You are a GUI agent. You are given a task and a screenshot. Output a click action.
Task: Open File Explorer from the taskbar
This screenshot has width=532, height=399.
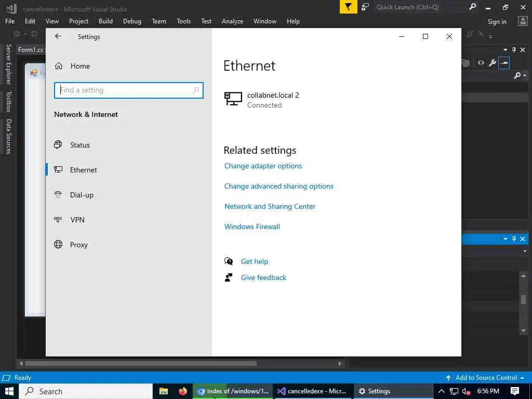pyautogui.click(x=164, y=391)
